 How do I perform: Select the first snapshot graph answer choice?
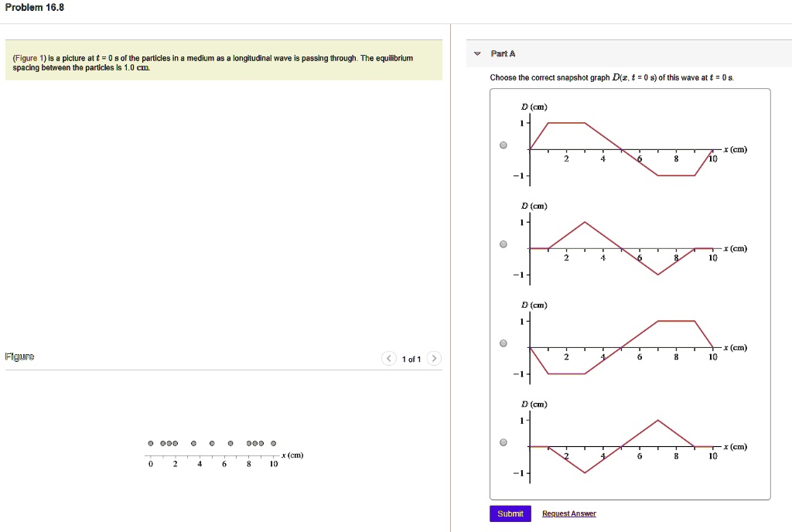tap(504, 145)
